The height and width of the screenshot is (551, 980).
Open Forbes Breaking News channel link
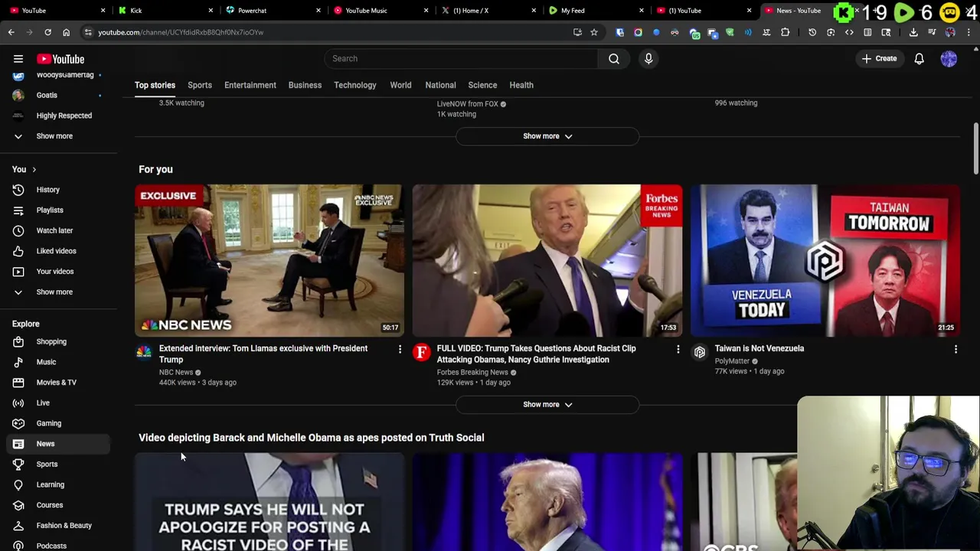coord(472,372)
